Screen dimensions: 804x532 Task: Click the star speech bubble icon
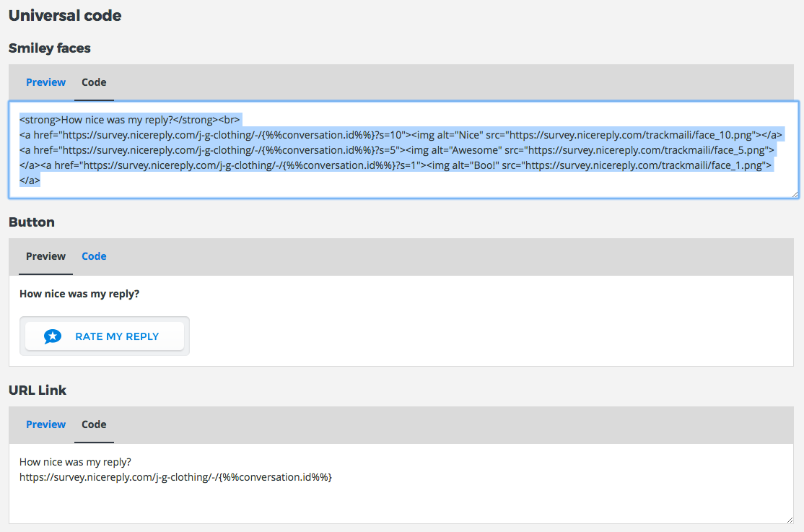coord(53,336)
